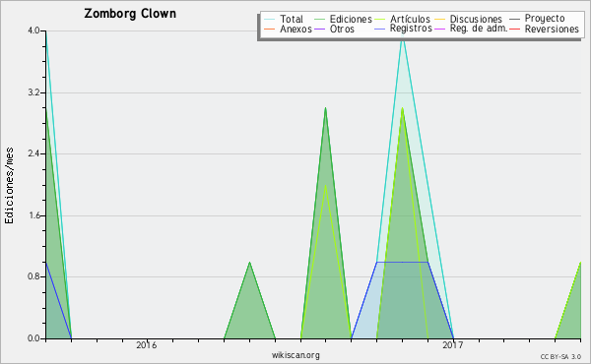
Task: Click the 2016 x-axis label
Action: [146, 345]
